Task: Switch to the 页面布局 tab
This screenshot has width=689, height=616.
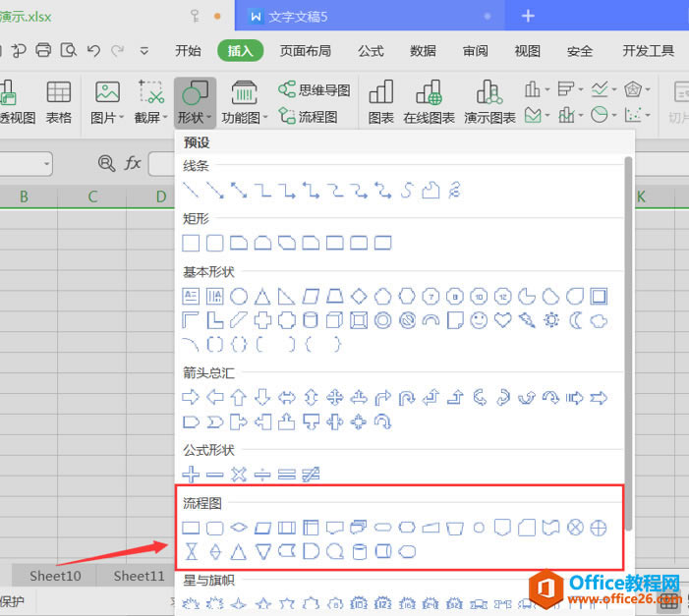Action: pos(306,51)
